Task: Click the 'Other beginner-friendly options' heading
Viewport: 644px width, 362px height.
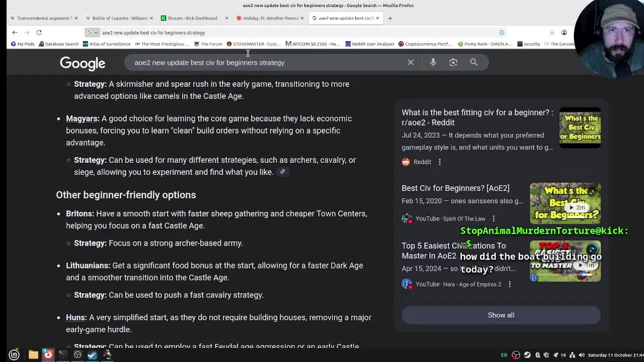Action: click(x=126, y=195)
